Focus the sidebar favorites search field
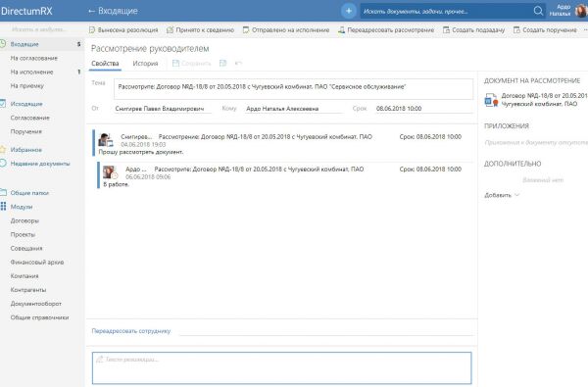Screen dimensions: 588x387 point(39,29)
